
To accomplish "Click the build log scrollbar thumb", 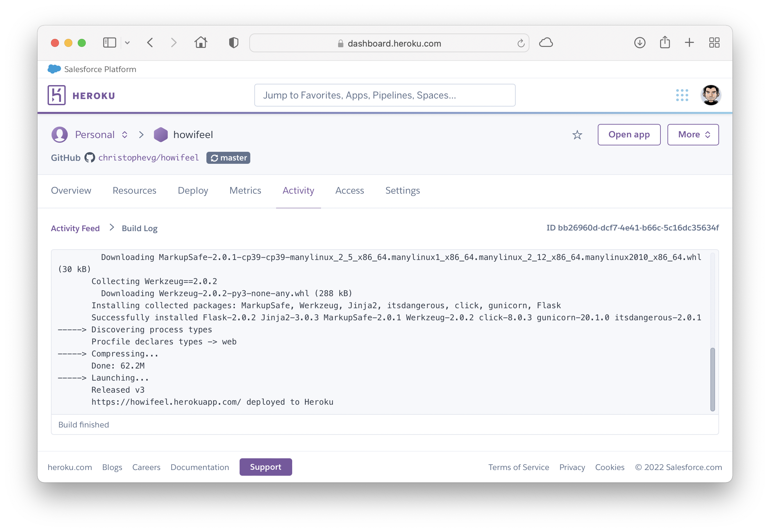I will coord(712,379).
